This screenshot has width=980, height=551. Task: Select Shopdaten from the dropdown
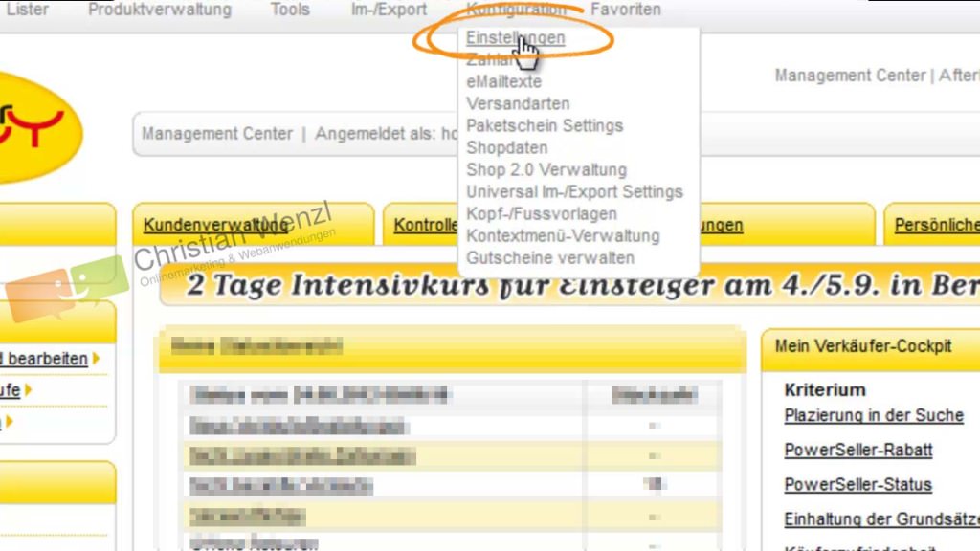[506, 147]
